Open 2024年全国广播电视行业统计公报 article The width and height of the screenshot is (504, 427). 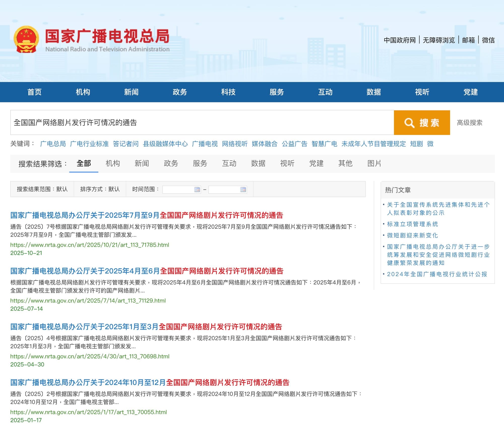pyautogui.click(x=437, y=274)
